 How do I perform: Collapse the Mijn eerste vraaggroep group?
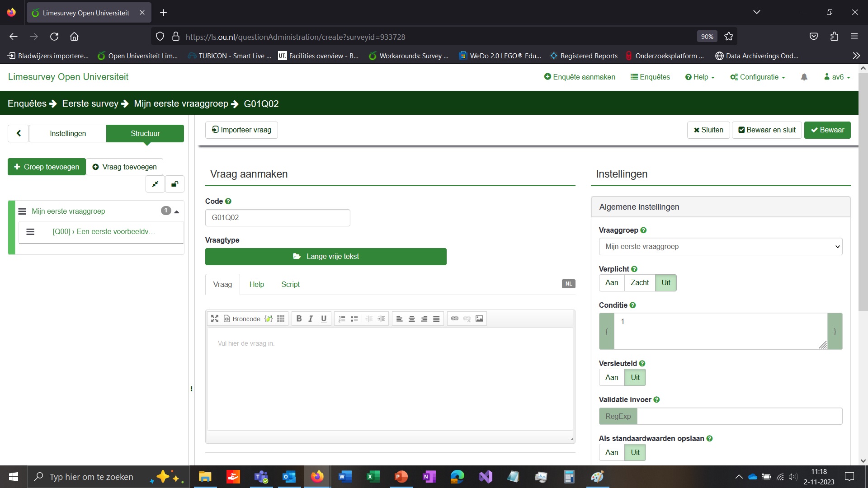[x=177, y=211]
